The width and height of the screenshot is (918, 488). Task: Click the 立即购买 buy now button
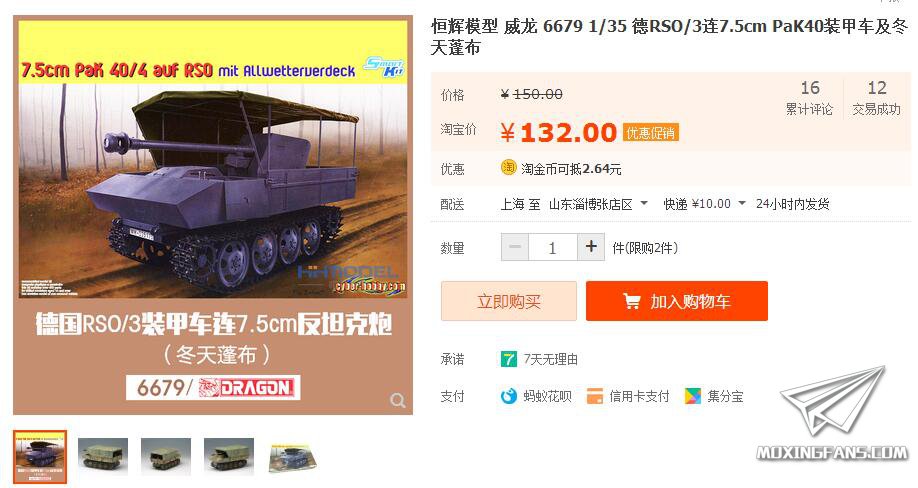509,301
